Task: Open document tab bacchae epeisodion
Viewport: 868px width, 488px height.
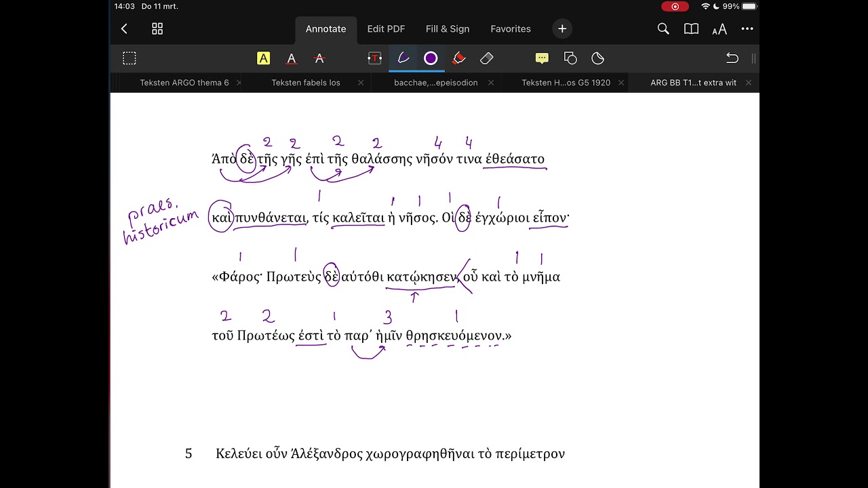Action: (x=436, y=83)
